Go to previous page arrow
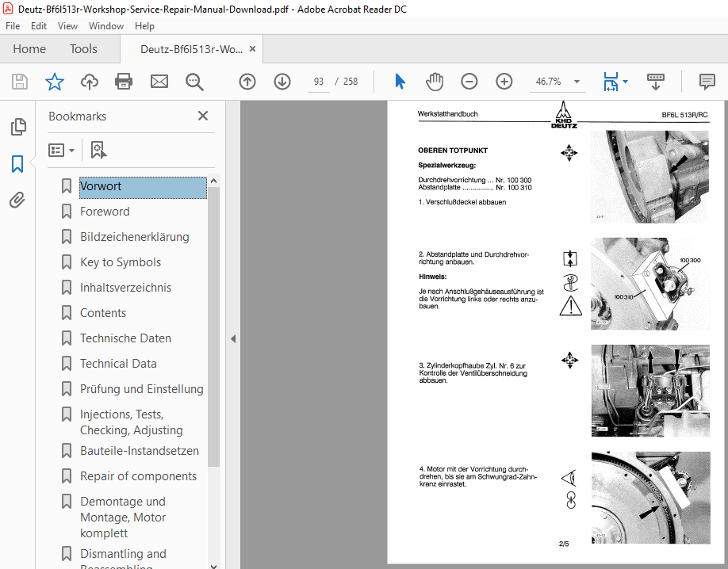The width and height of the screenshot is (728, 569). 247,82
